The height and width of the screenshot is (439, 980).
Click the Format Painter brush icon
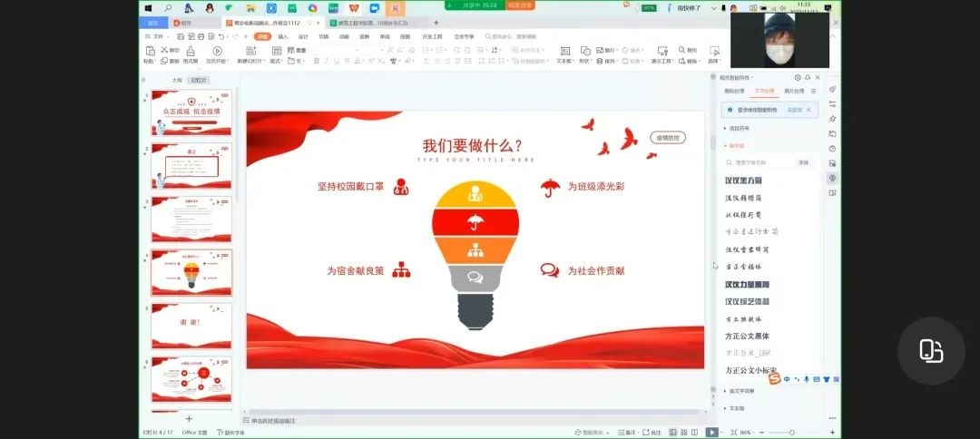point(190,52)
